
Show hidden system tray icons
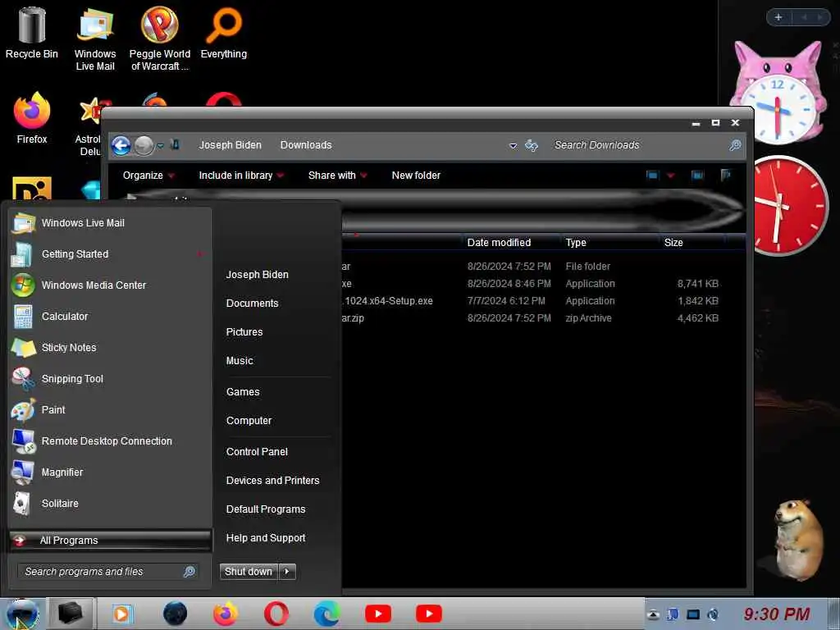pyautogui.click(x=652, y=614)
